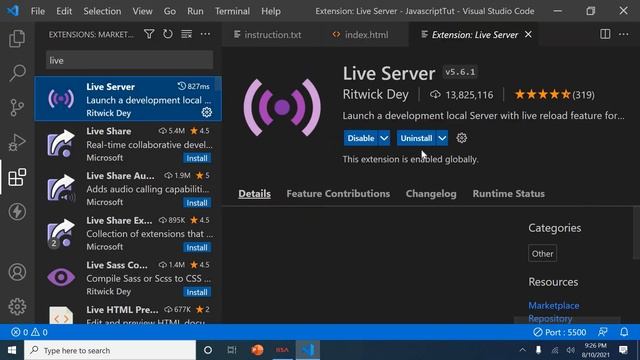Install the Live Share extension
The image size is (640, 360).
click(197, 158)
